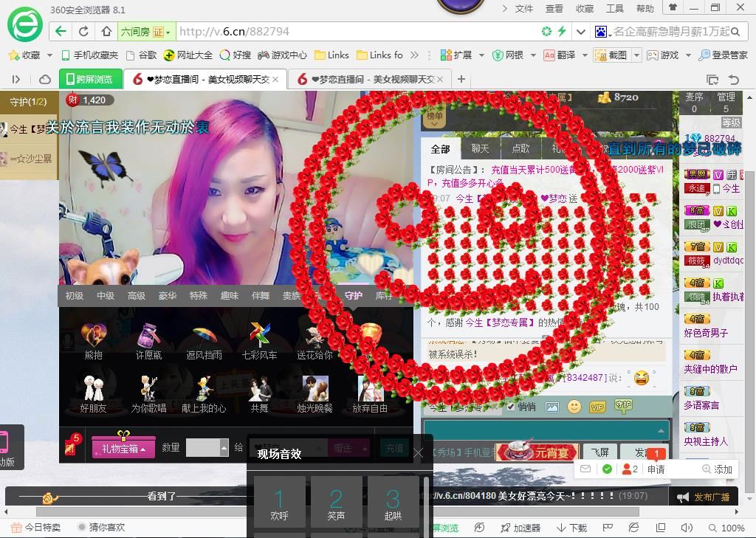Image resolution: width=756 pixels, height=538 pixels.
Task: Open 手机收藏夹 bookmark
Action: tap(89, 55)
